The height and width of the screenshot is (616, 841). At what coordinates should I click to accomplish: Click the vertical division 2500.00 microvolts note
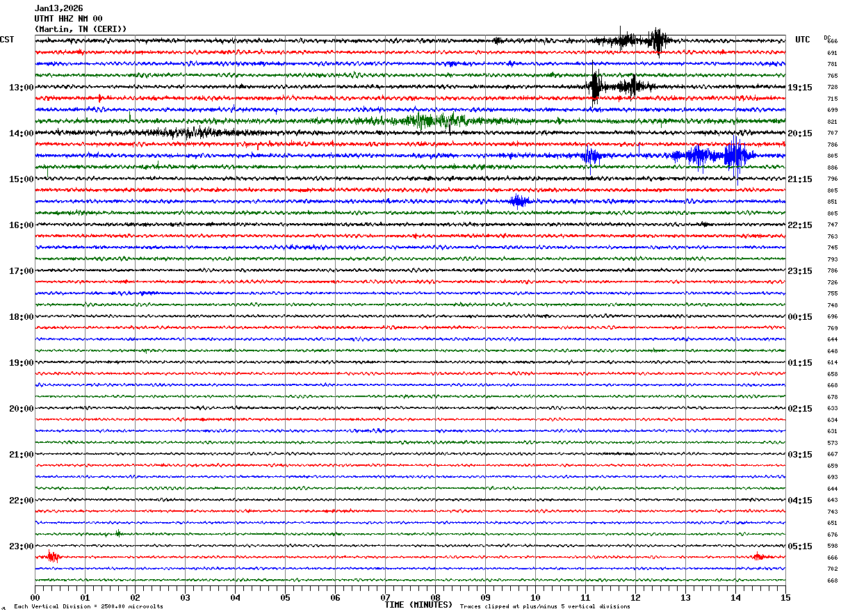[89, 606]
